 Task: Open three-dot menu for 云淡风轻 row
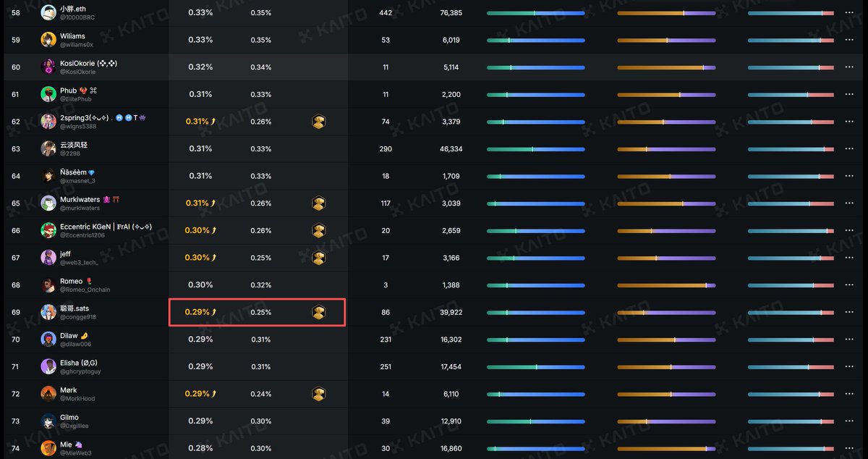tap(849, 148)
